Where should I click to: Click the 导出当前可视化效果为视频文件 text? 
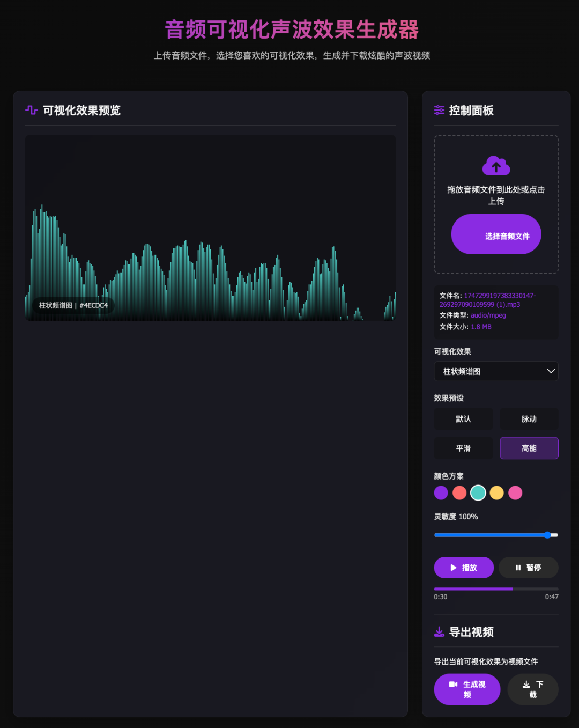point(486,661)
